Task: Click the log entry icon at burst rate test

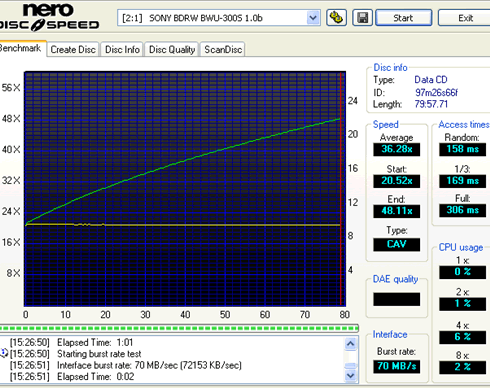Action: [4, 353]
